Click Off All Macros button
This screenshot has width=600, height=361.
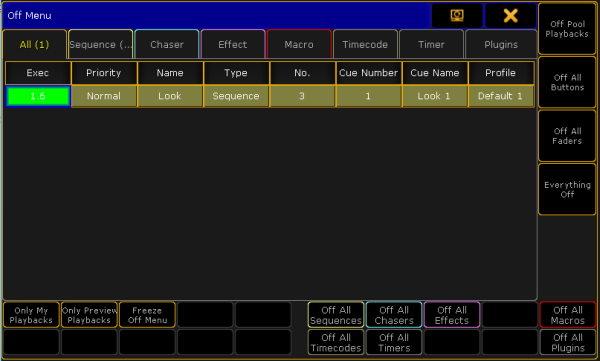[x=568, y=315]
